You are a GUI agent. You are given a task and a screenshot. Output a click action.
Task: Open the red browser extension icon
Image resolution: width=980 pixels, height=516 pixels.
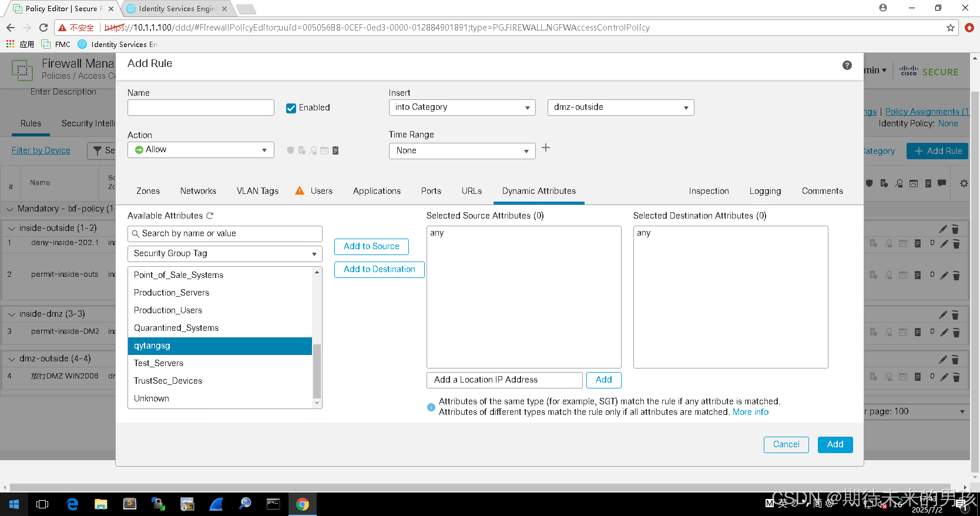969,28
